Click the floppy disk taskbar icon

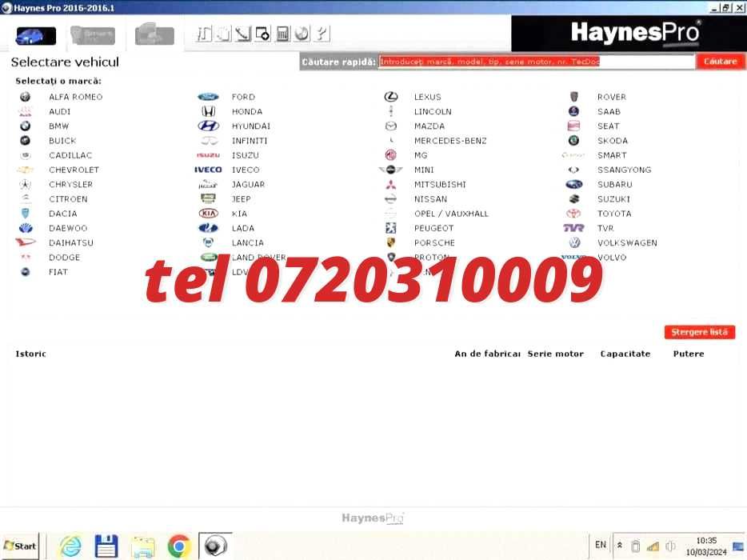(106, 546)
